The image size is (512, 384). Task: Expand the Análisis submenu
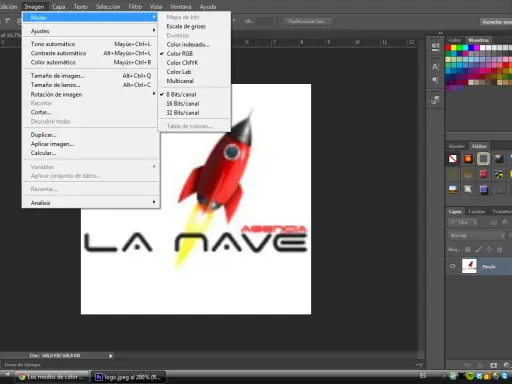point(90,203)
